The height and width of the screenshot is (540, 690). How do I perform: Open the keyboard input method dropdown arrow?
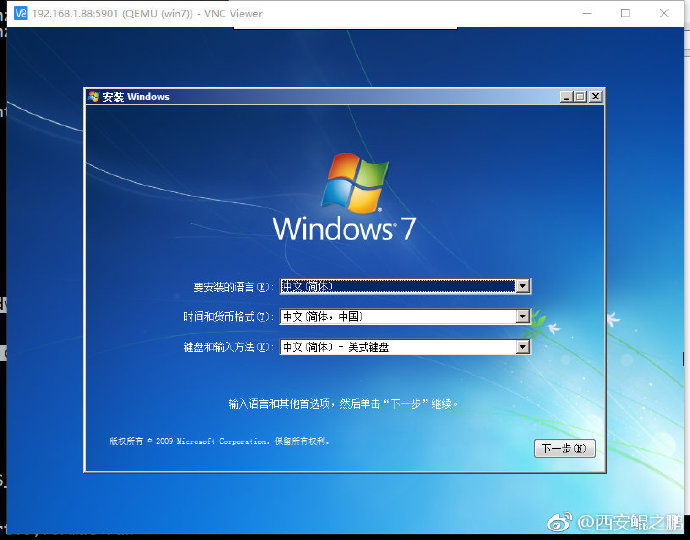522,347
